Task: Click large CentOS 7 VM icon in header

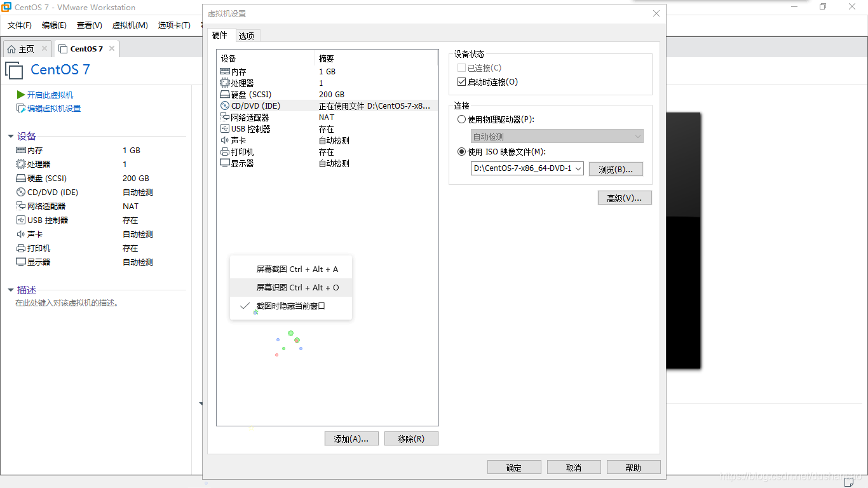Action: (14, 70)
